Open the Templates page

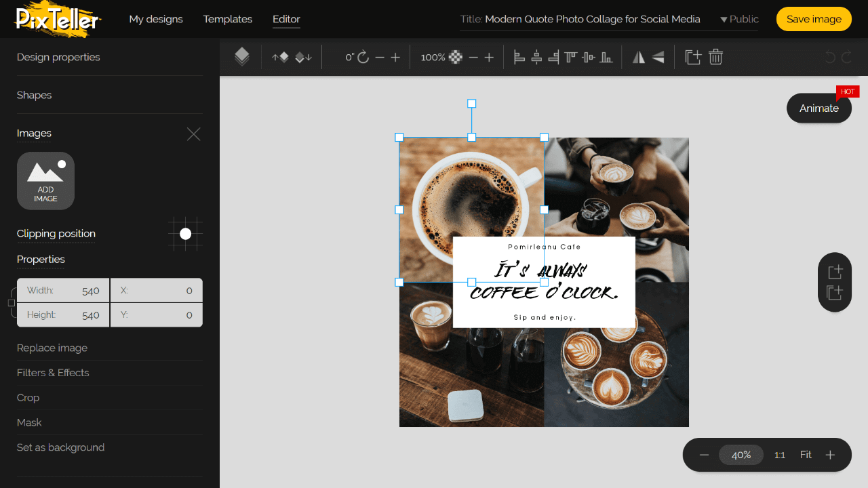coord(228,19)
